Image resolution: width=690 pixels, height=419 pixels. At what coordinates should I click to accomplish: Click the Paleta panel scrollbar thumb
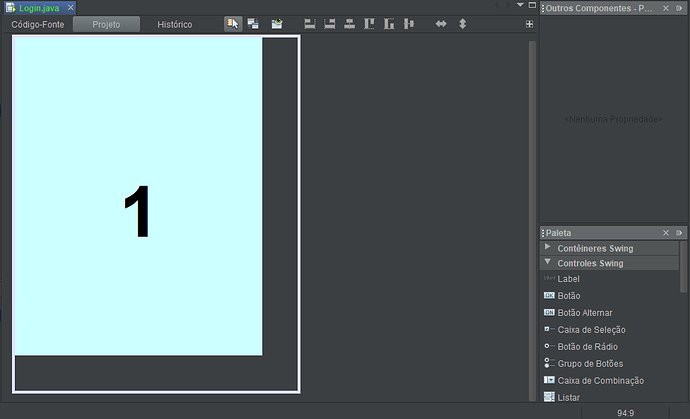(x=683, y=267)
